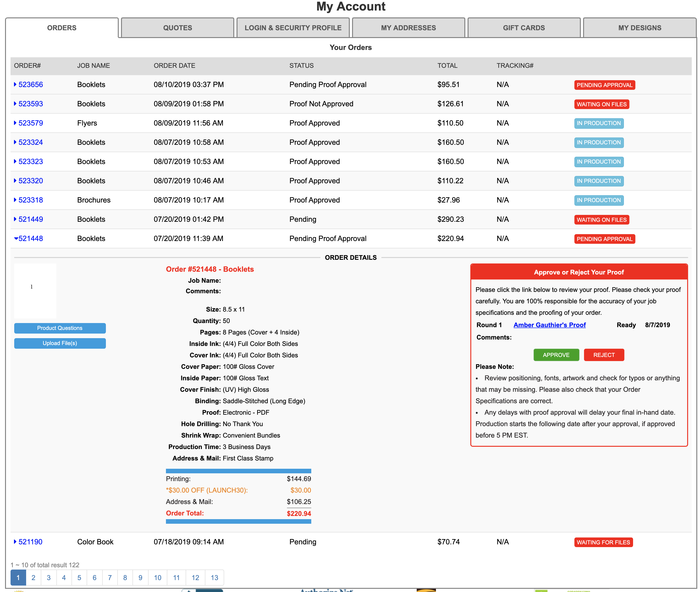
Task: Open Login & Security Profile tab
Action: 293,28
